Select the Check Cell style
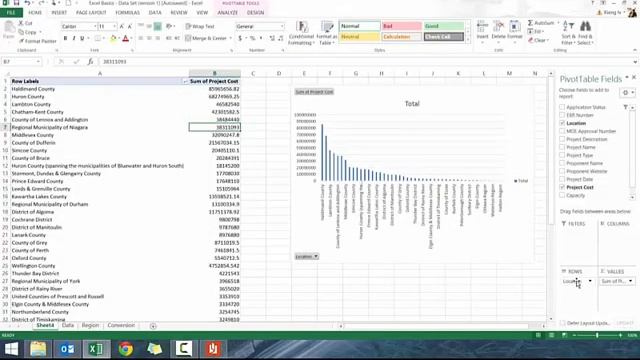The width and height of the screenshot is (640, 360). tap(443, 37)
